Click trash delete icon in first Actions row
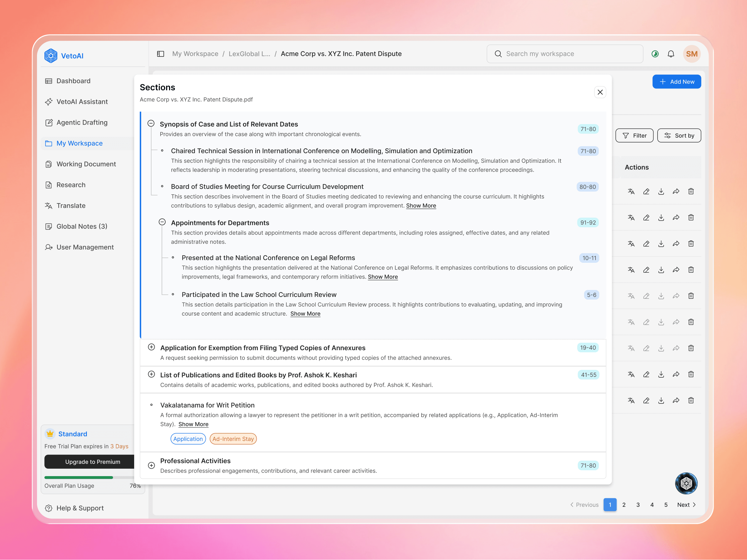Image resolution: width=747 pixels, height=560 pixels. 691,191
